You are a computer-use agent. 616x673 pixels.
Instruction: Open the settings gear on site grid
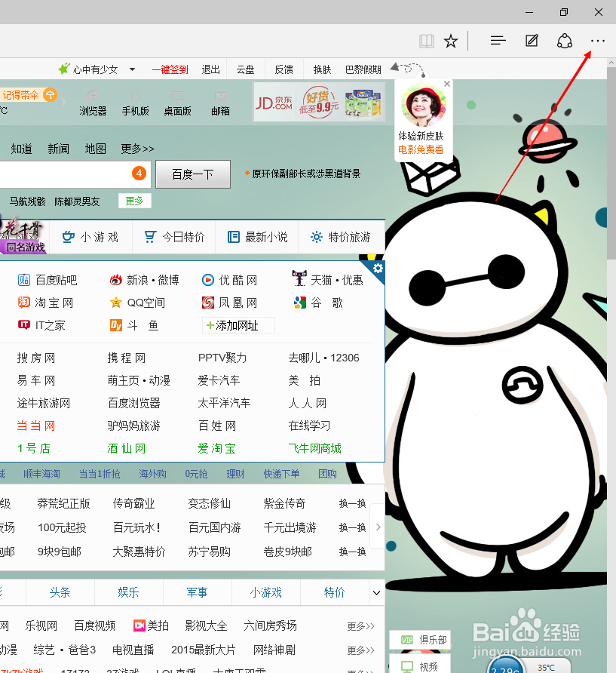coord(378,269)
